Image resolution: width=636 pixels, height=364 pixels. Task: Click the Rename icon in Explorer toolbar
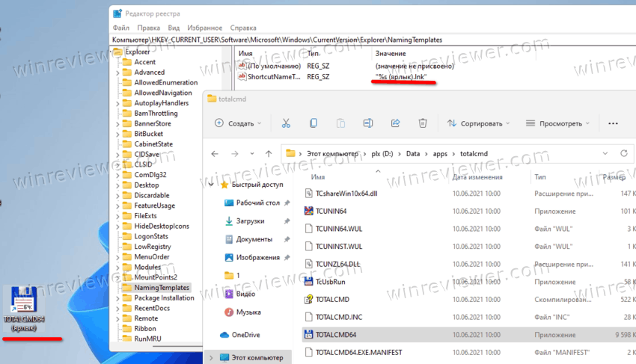pyautogui.click(x=367, y=123)
